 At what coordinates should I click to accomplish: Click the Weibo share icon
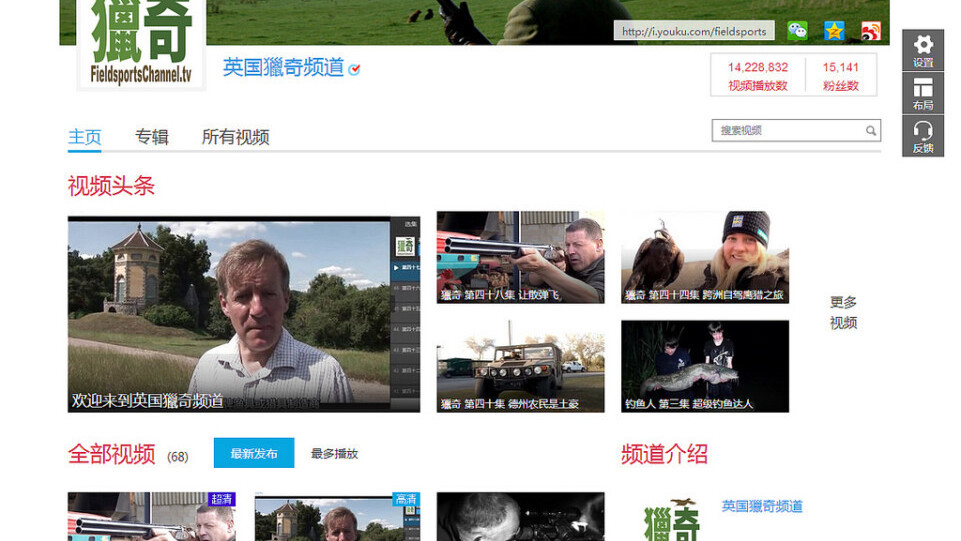pyautogui.click(x=870, y=31)
